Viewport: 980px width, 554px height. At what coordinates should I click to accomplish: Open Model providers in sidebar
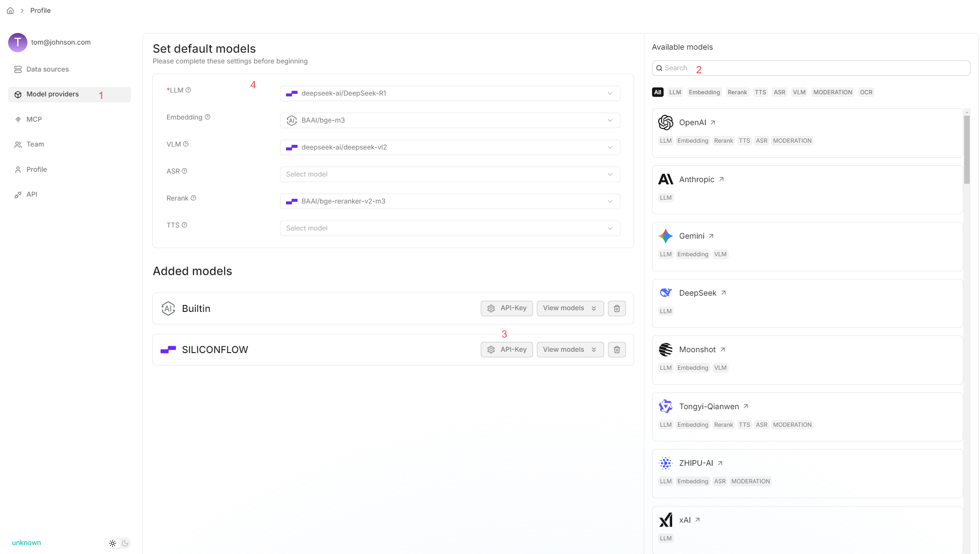tap(69, 95)
